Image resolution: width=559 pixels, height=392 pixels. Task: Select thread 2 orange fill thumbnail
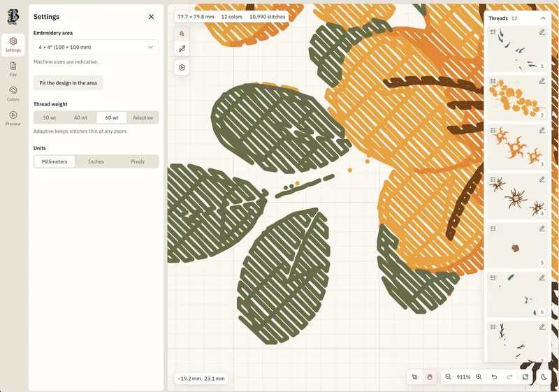tap(517, 98)
